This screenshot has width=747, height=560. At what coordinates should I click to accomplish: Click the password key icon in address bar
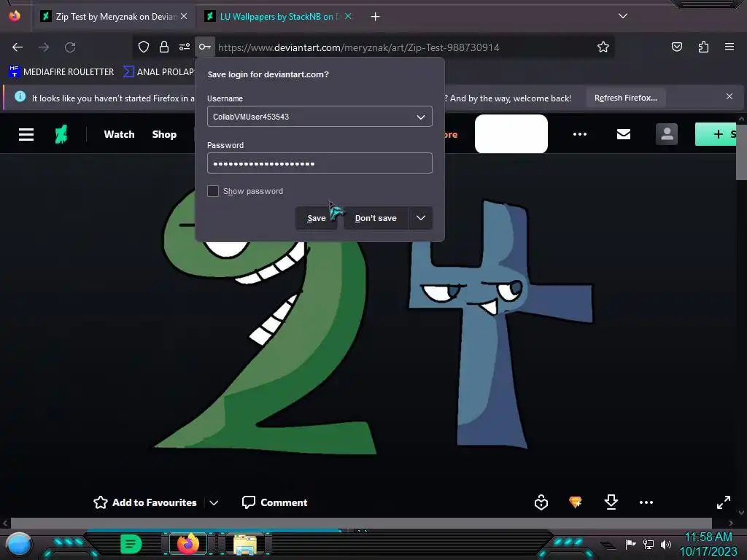pyautogui.click(x=205, y=47)
